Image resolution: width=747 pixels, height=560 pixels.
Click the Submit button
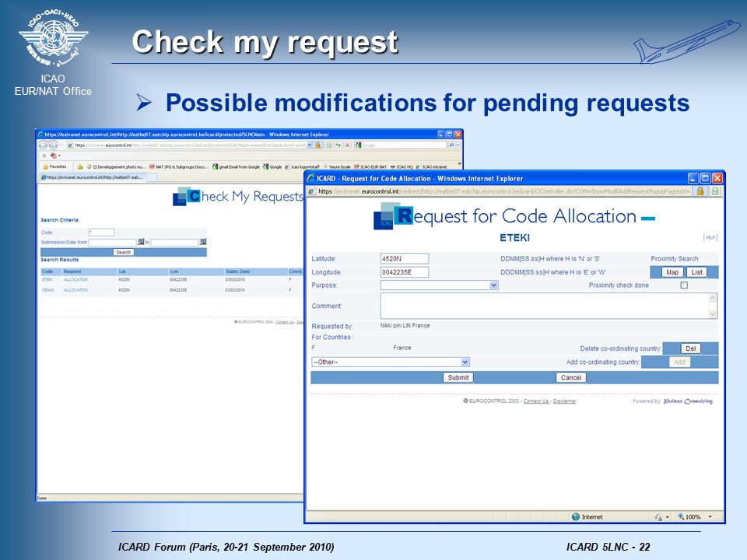click(458, 378)
